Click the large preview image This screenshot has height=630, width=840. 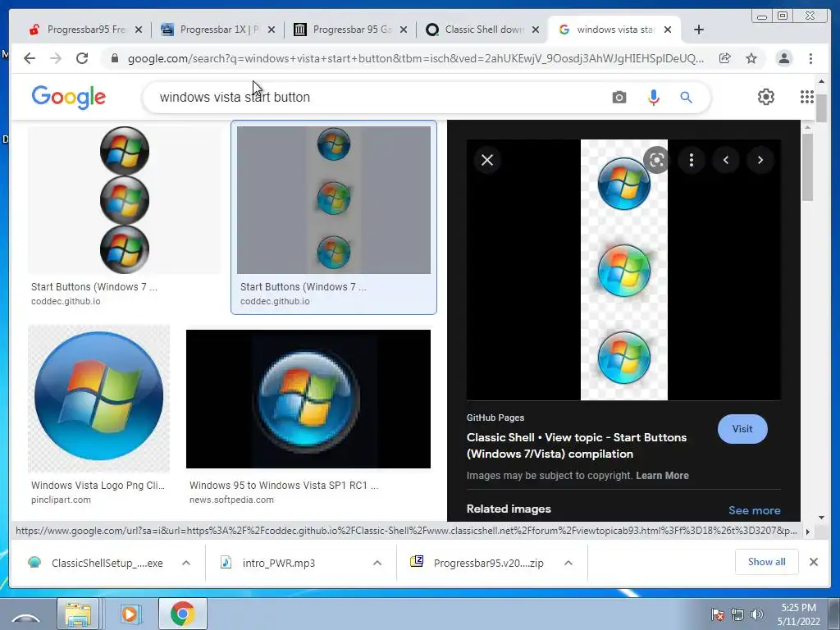624,270
